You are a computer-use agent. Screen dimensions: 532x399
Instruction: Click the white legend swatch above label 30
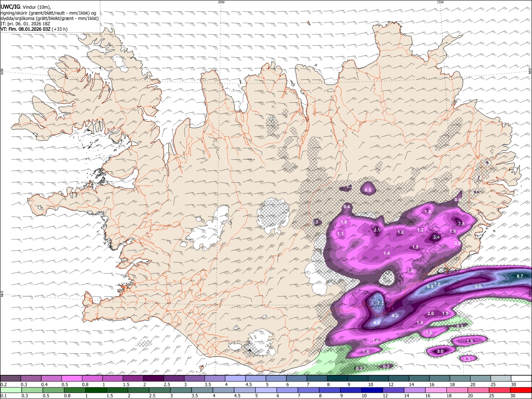[521, 379]
